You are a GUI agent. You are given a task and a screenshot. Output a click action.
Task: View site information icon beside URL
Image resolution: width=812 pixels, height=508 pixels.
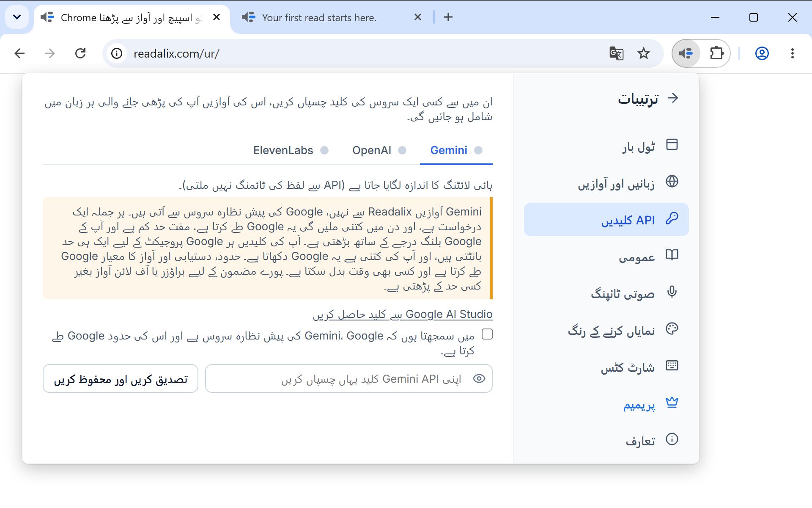pyautogui.click(x=117, y=53)
